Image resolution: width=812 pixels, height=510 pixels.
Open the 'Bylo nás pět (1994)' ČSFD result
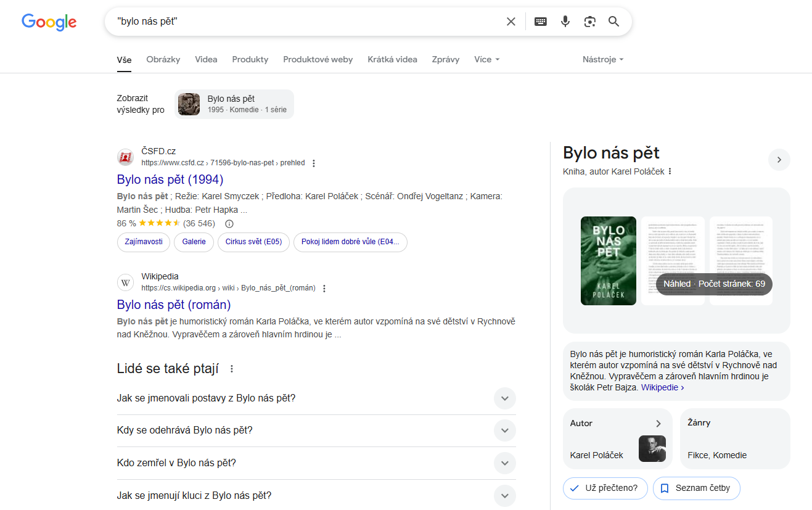click(170, 179)
